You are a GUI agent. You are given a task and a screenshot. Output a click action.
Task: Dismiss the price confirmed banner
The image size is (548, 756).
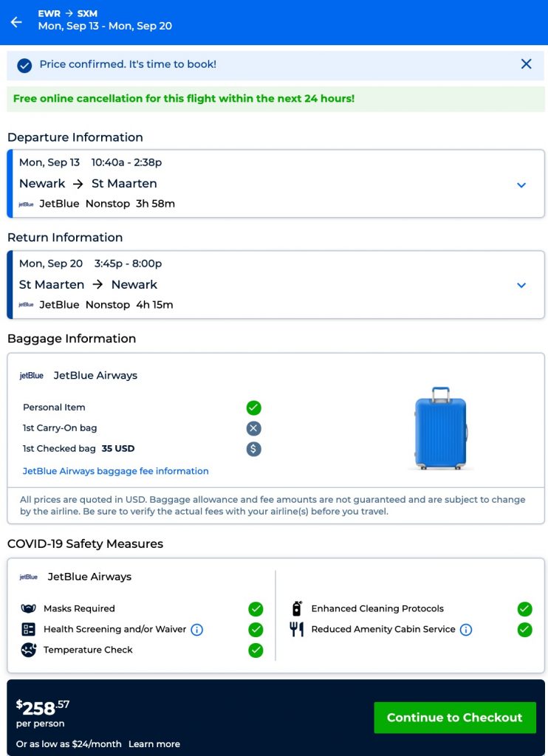click(526, 64)
